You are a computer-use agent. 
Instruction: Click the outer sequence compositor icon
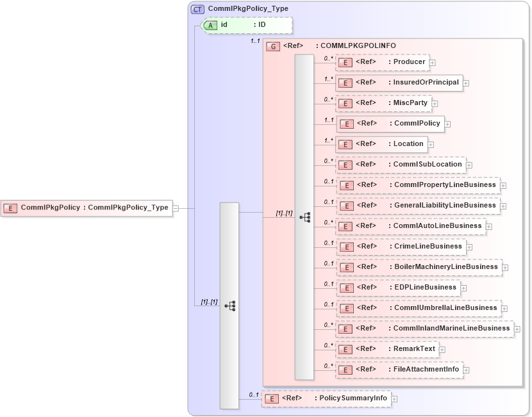coord(231,306)
